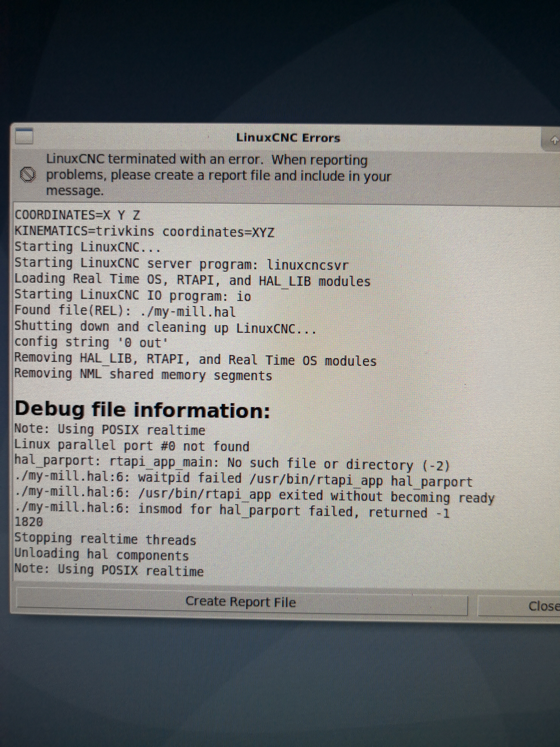Click the '1820' line in debug output

[x=29, y=522]
